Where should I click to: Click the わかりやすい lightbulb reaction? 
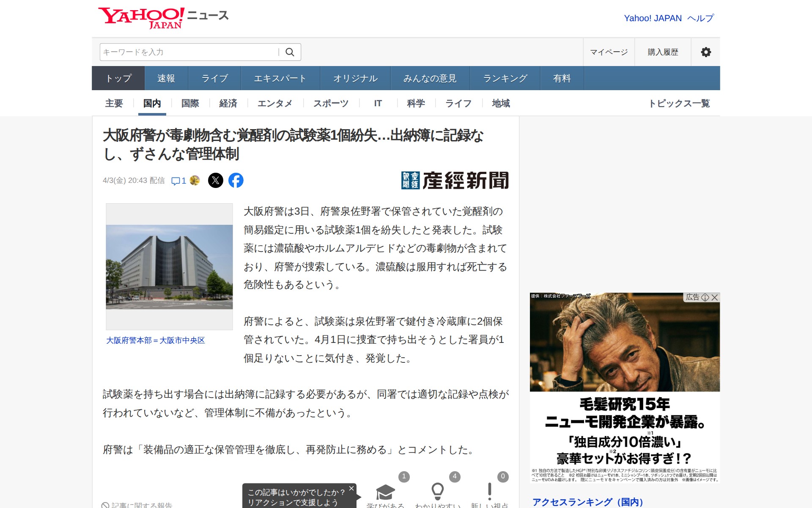437,491
